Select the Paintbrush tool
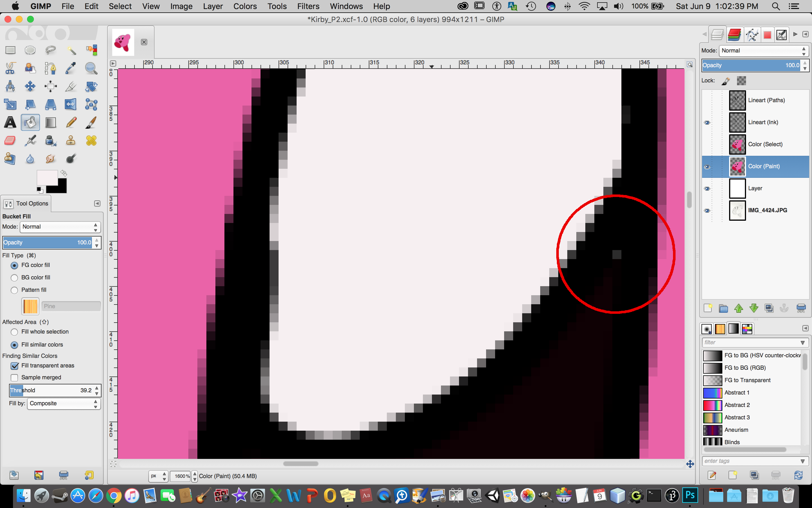Viewport: 812px width, 508px height. pyautogui.click(x=91, y=122)
